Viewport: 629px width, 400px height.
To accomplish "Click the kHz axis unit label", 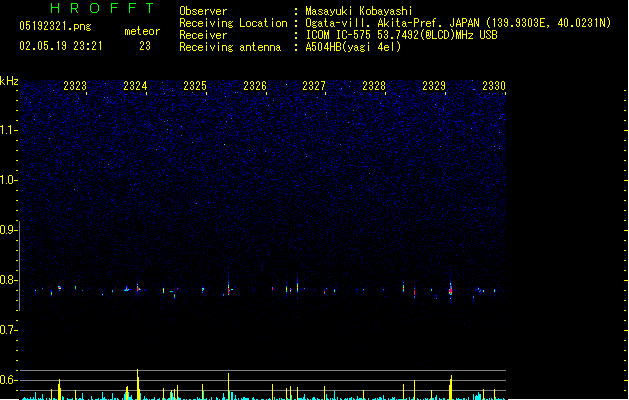I will click(x=9, y=81).
